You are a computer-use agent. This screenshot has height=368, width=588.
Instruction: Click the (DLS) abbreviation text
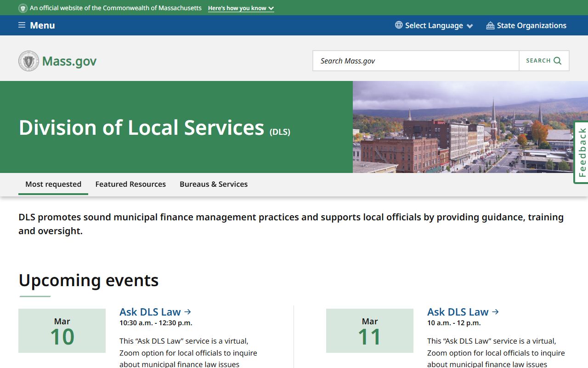coord(280,132)
